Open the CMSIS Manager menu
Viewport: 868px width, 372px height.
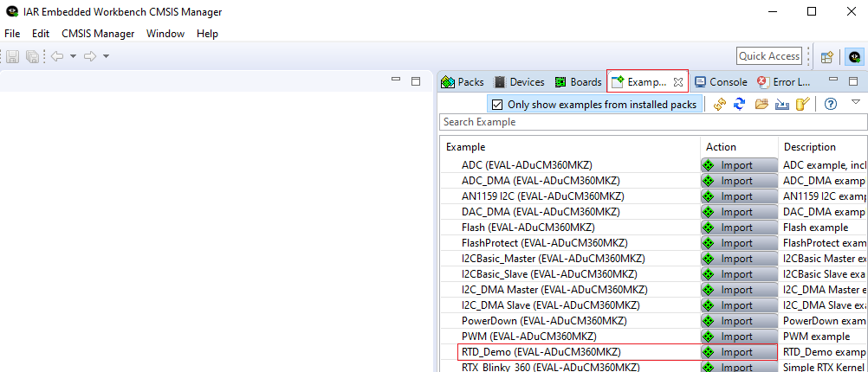coord(98,34)
